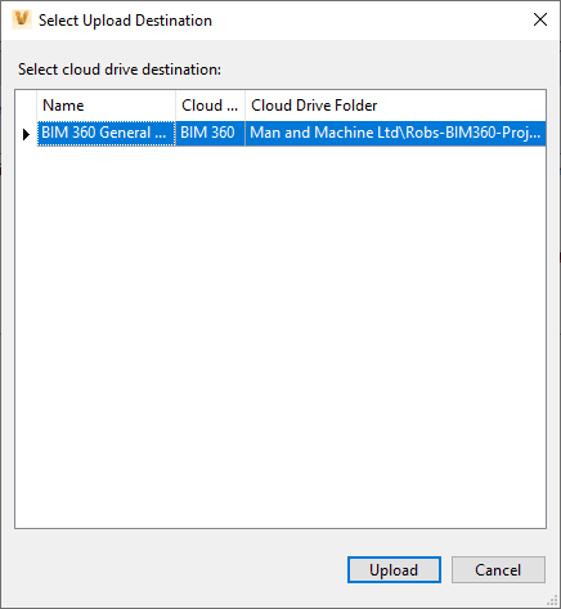Screen dimensions: 561x609
Task: Cancel the upload destination dialog
Action: [498, 570]
